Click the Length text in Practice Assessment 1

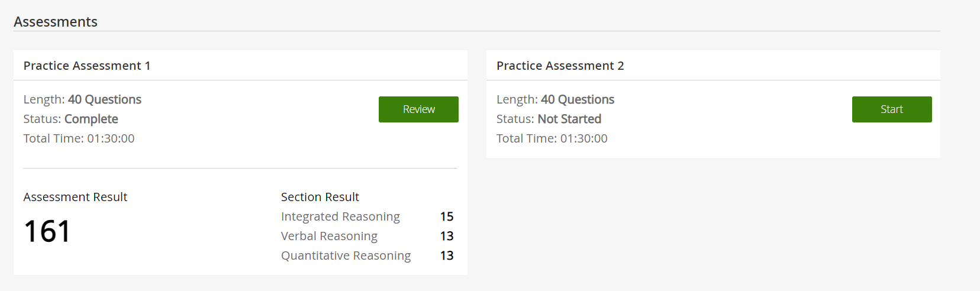pyautogui.click(x=82, y=99)
